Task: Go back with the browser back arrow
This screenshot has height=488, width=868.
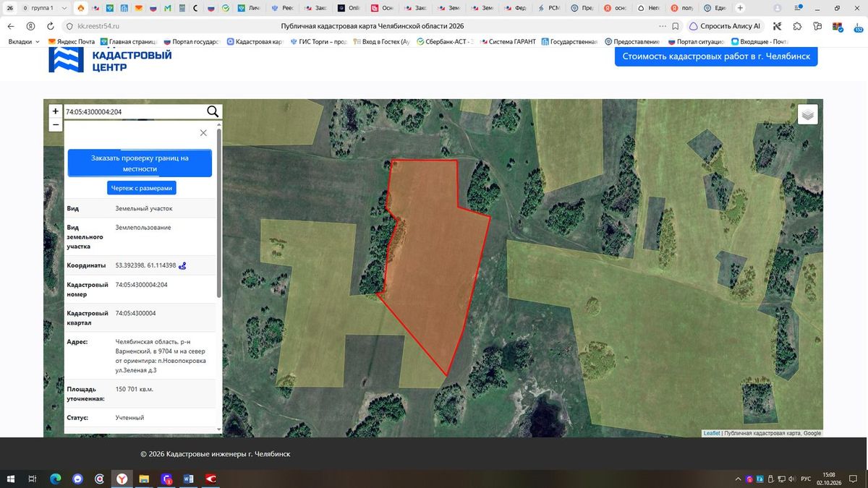Action: pyautogui.click(x=11, y=26)
